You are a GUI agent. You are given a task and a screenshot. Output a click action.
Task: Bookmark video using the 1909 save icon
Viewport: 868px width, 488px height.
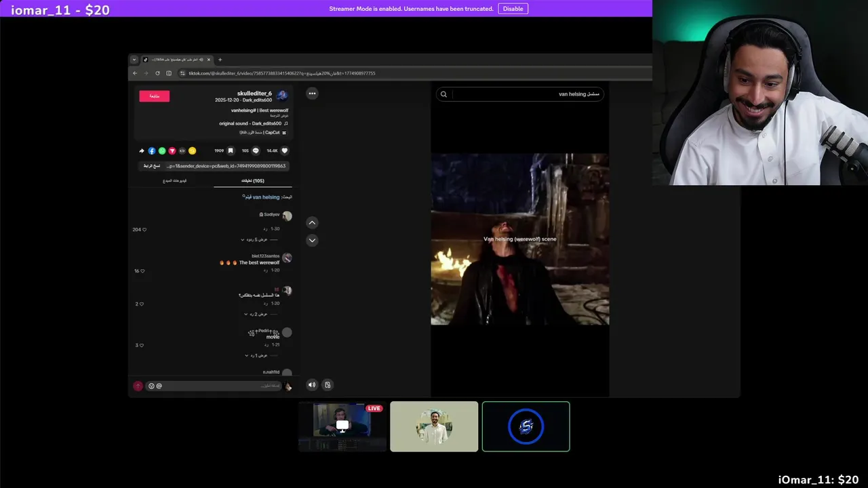[x=231, y=150]
